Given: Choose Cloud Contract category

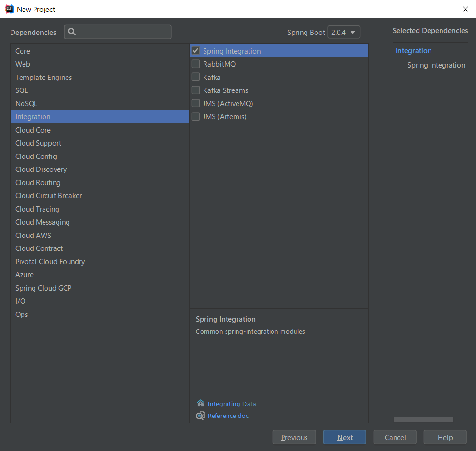Looking at the screenshot, I should click(x=100, y=248).
